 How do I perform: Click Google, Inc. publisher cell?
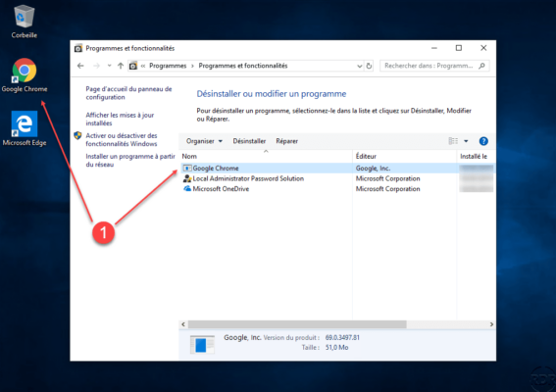click(x=373, y=168)
